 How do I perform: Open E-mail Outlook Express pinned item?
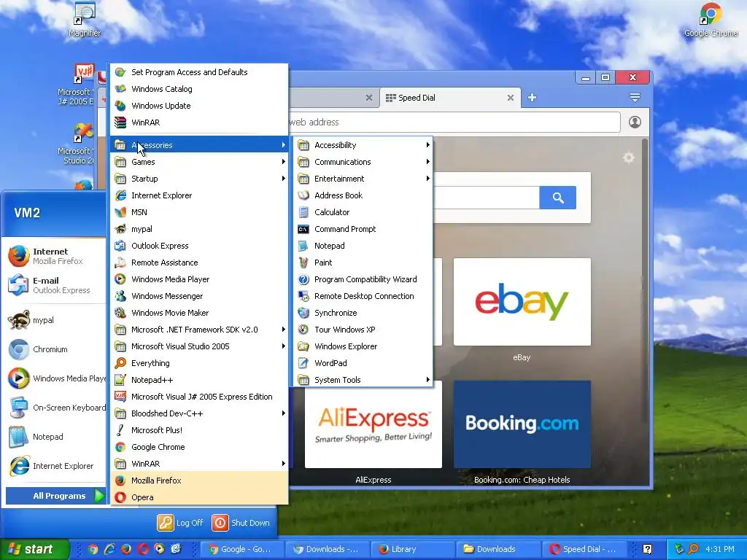click(x=55, y=285)
